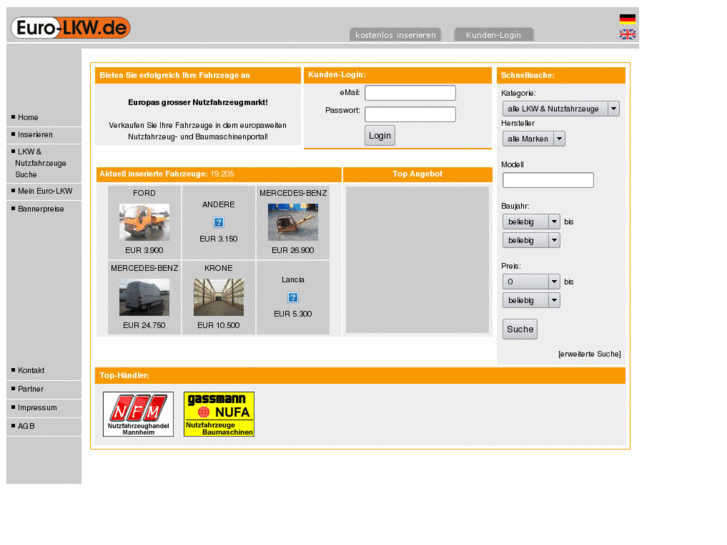
Task: Open the Kategorie dropdown
Action: (561, 109)
